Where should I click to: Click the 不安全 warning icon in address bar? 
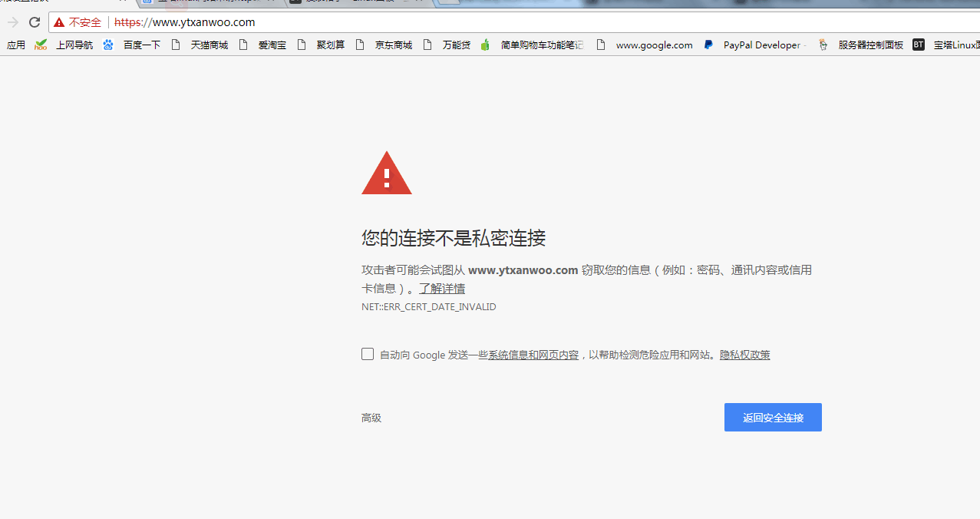60,22
